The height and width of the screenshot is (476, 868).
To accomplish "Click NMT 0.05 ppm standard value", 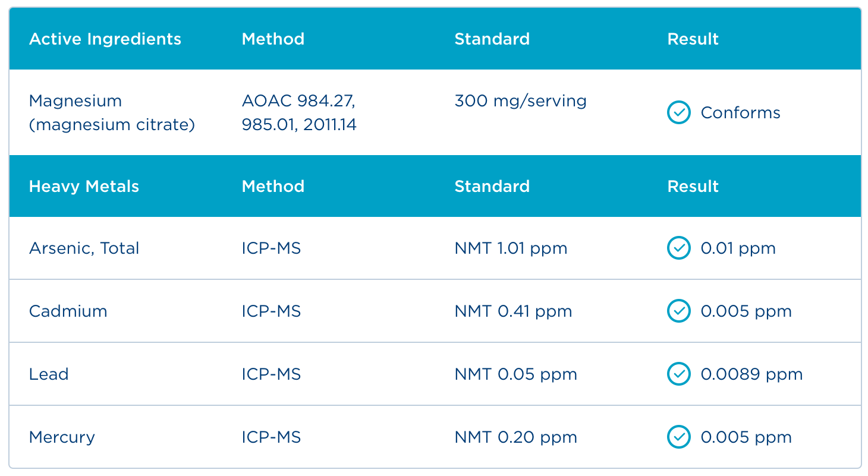I will pos(515,374).
